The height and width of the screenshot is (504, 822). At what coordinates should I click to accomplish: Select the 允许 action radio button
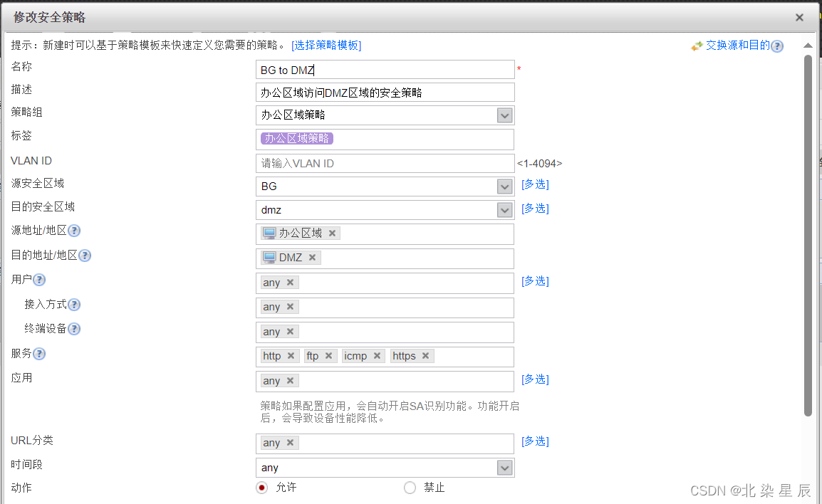261,488
